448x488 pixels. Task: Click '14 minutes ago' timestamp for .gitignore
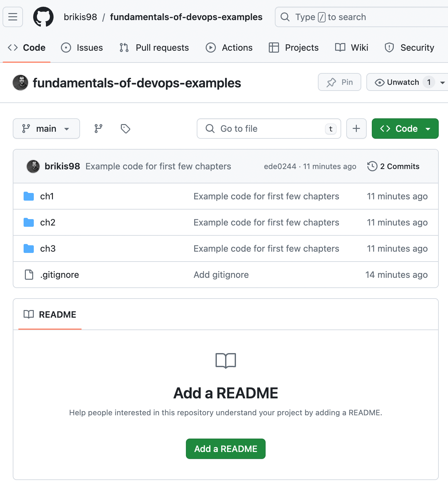[396, 275]
